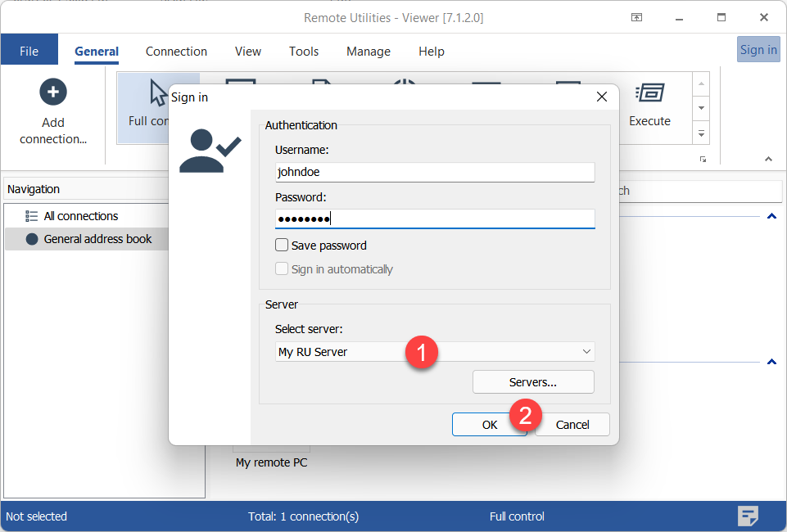Click the Execute mode icon
787x532 pixels.
tap(649, 93)
